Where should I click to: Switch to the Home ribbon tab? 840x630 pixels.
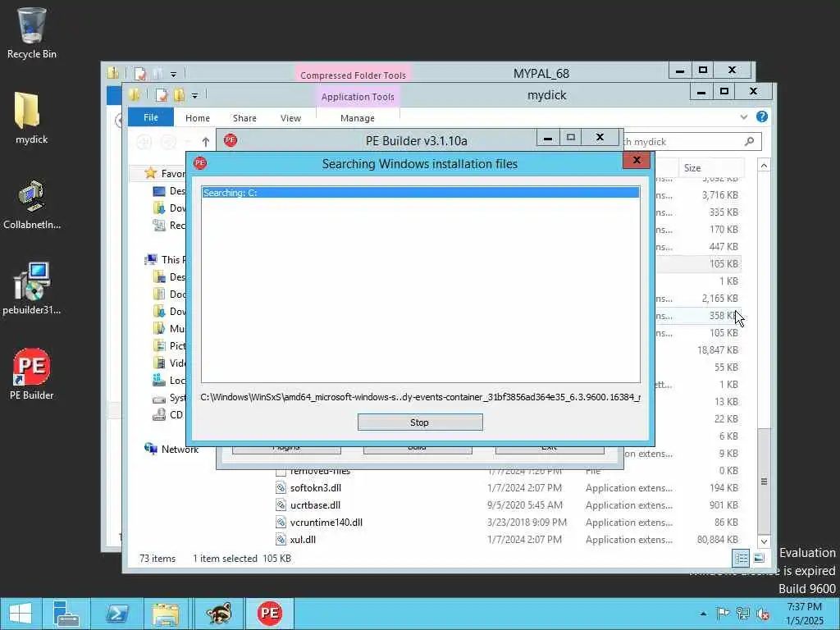198,118
